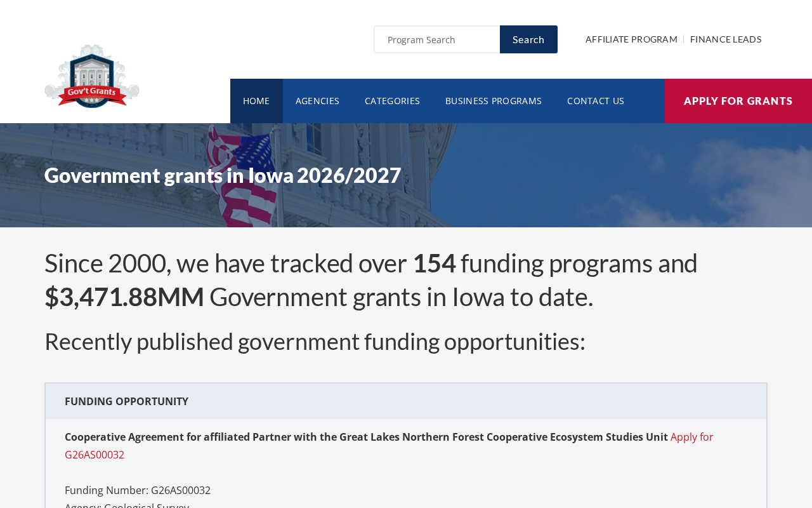Open the Categories menu item

coord(392,101)
